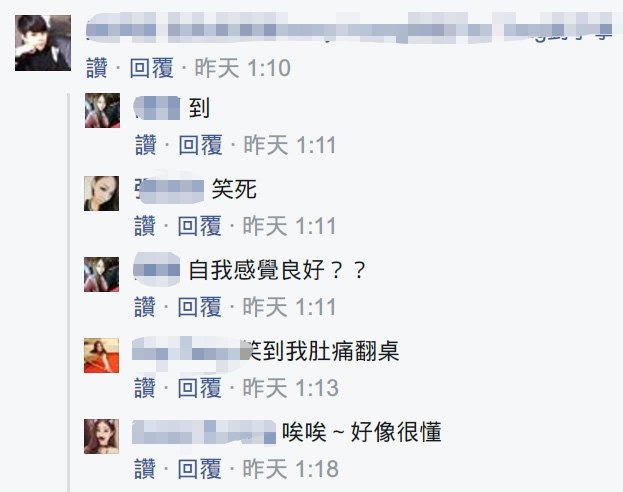Click avatar beside '自我感覺良好??' comment

coord(101,275)
